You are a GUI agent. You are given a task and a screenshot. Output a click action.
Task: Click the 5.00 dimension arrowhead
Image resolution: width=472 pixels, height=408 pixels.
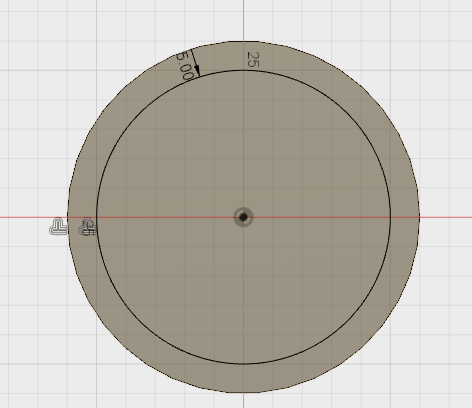pos(197,70)
